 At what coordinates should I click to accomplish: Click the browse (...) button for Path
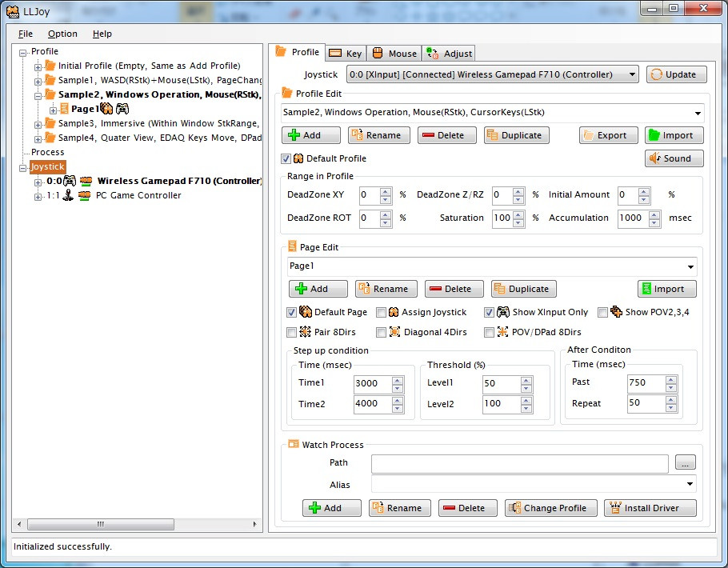click(686, 462)
